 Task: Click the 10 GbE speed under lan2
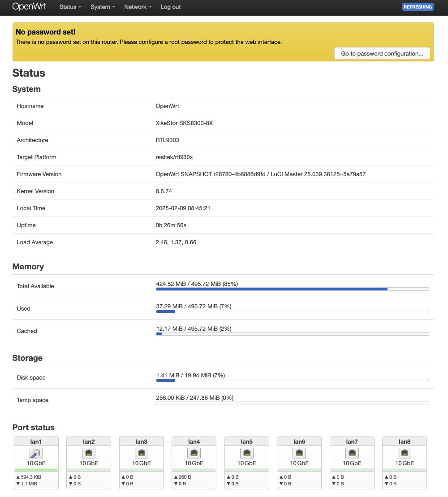(89, 463)
